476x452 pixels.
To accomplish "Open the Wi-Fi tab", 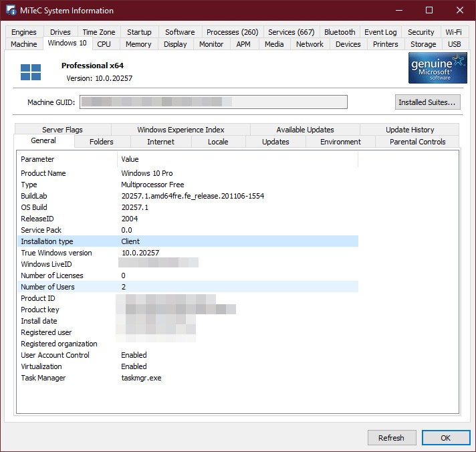I will pos(453,32).
